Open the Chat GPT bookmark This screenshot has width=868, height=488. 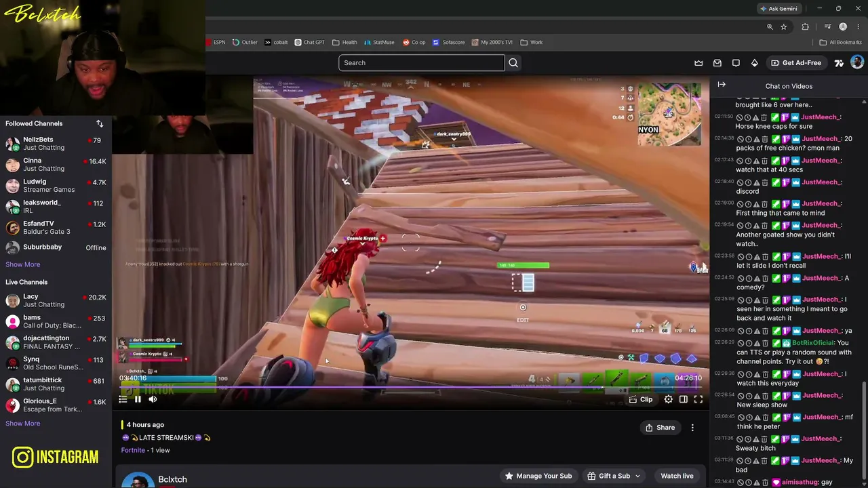(x=309, y=42)
